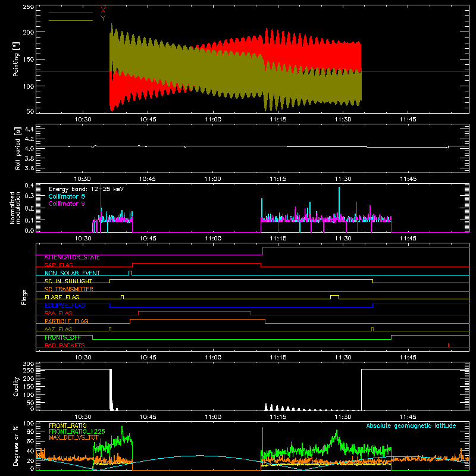Click the FRONTS_OFF flag label

[x=62, y=337]
